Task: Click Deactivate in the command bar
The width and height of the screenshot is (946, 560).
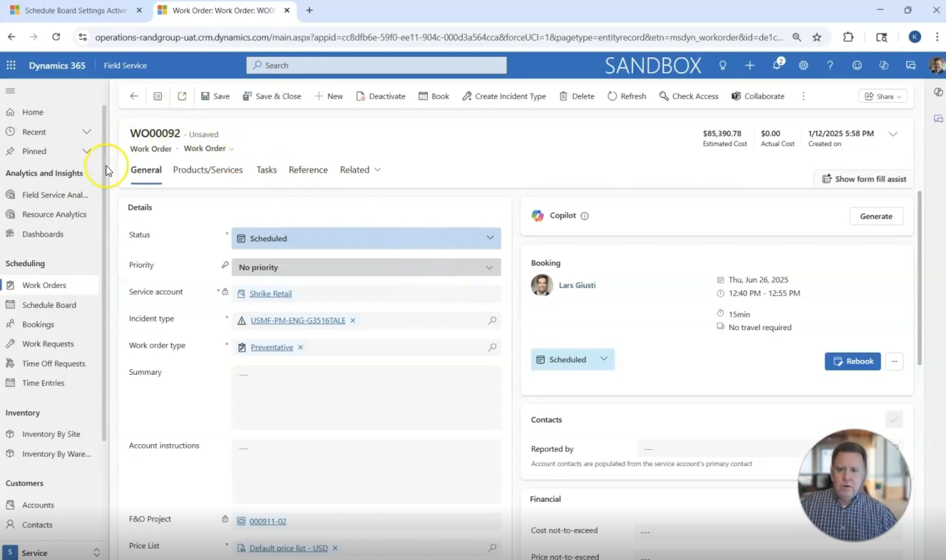Action: [x=381, y=96]
